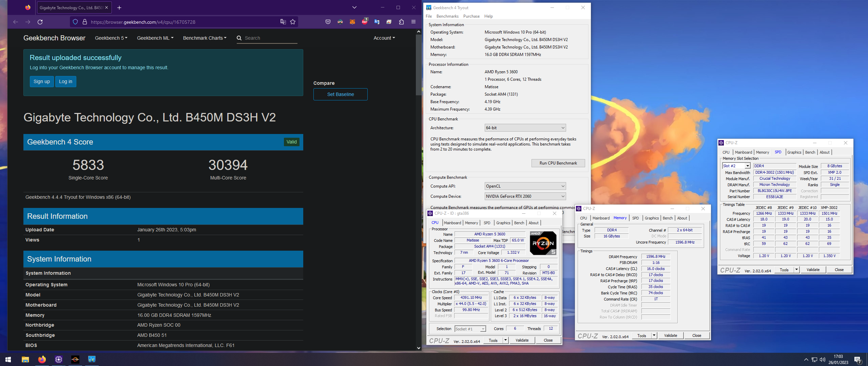
Task: Select the 30394 Multi-Core Score value
Action: tap(228, 165)
